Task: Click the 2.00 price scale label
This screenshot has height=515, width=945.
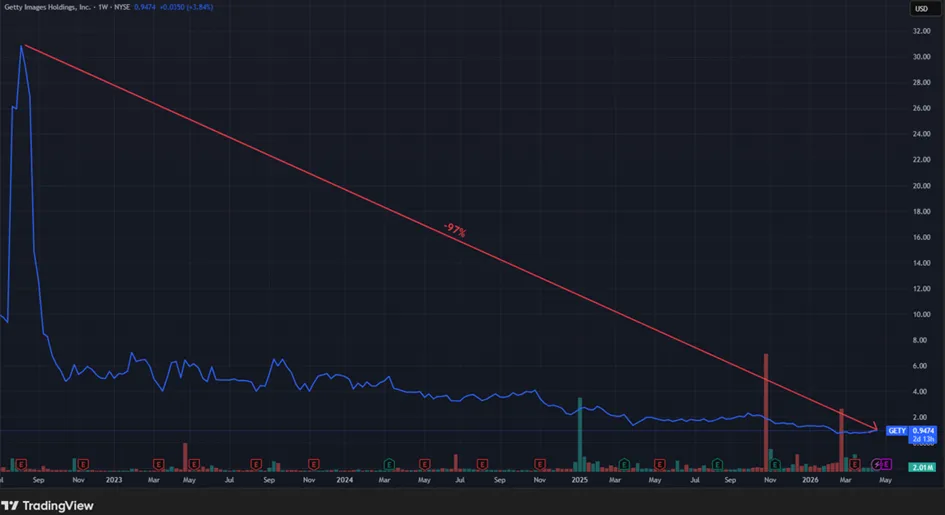Action: [921, 417]
